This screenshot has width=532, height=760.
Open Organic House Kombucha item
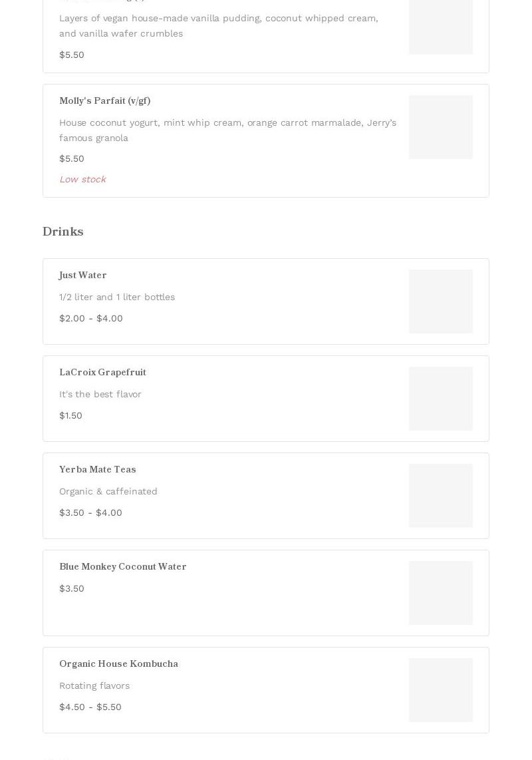265,690
